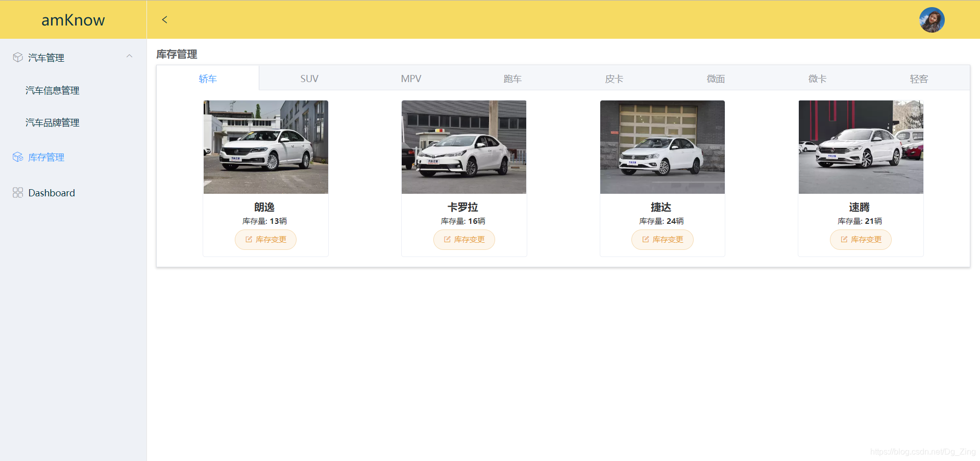Collapse the 汽车管理 submenu chevron
Image resolution: width=980 pixels, height=461 pixels.
pyautogui.click(x=130, y=56)
